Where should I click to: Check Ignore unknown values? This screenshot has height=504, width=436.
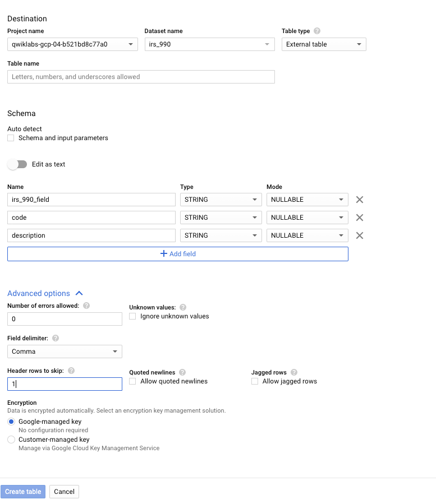pos(133,316)
